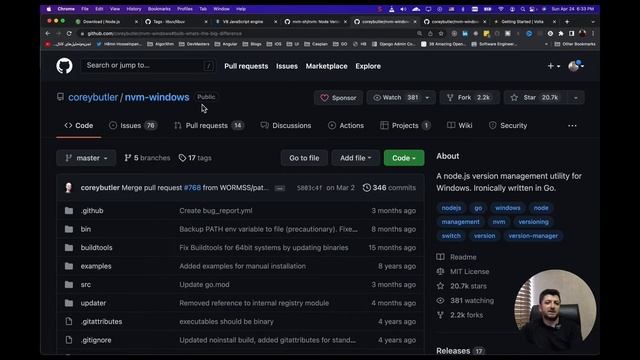Open the coreybutler owner profile link
This screenshot has height=360, width=640.
point(93,97)
